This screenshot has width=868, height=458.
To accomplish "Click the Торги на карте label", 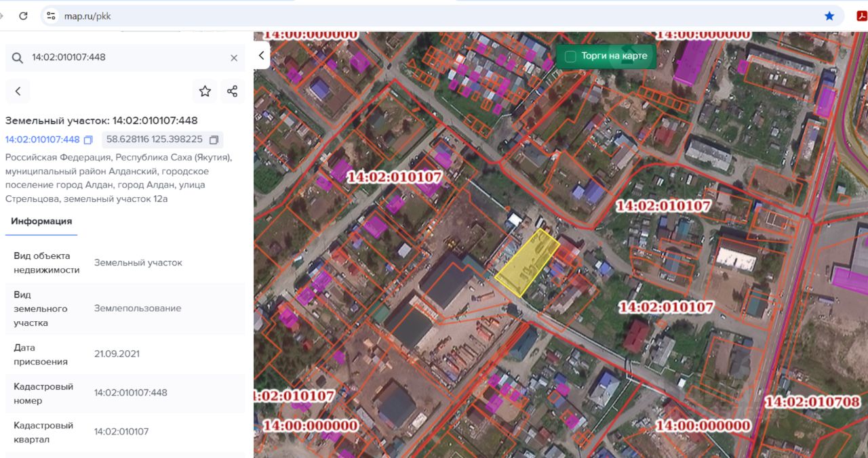I will click(614, 56).
